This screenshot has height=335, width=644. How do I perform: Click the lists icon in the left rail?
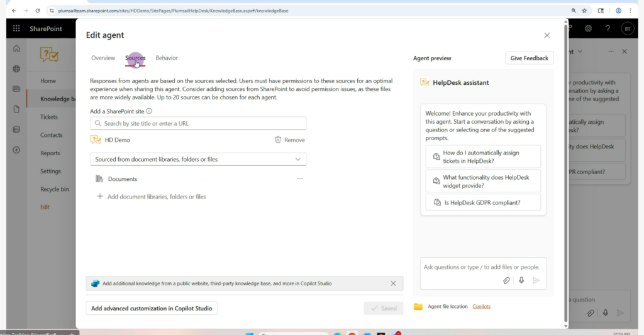16,129
